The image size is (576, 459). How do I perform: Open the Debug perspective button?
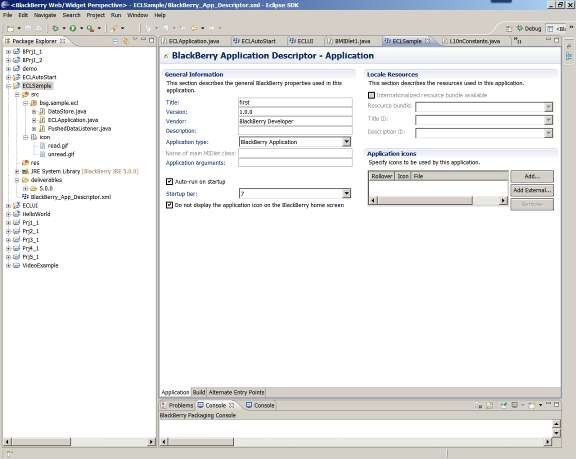click(529, 28)
